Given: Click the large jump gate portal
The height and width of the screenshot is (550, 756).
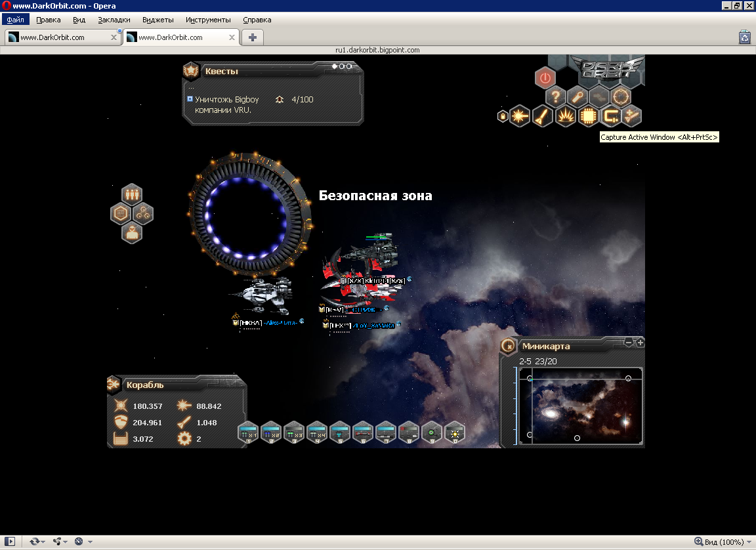Looking at the screenshot, I should click(250, 214).
